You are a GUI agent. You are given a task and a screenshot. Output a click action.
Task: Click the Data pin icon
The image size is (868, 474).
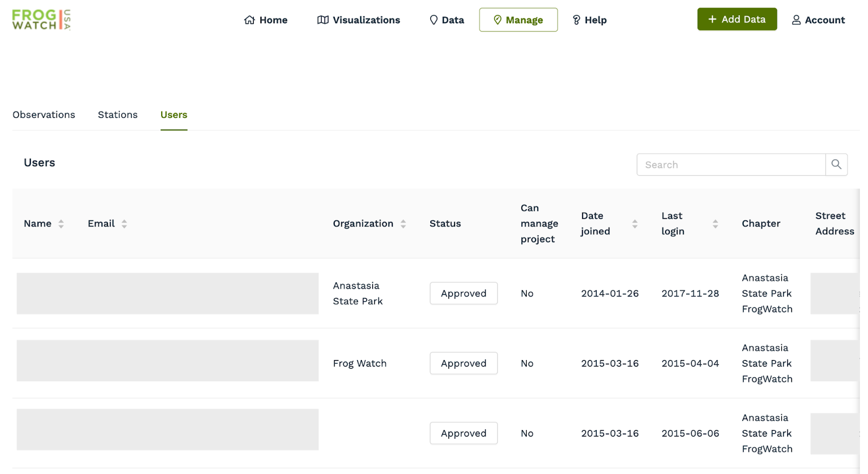[433, 20]
